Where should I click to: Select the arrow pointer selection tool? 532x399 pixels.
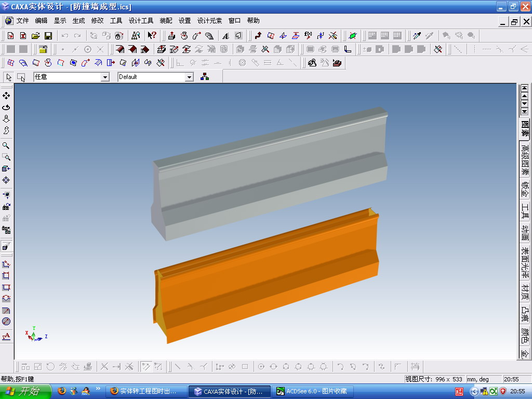point(9,77)
